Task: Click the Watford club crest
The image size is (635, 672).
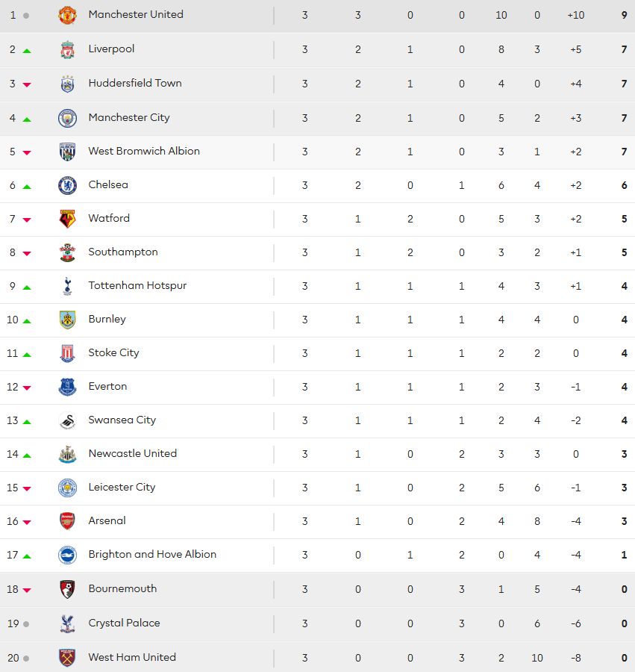Action: coord(67,219)
